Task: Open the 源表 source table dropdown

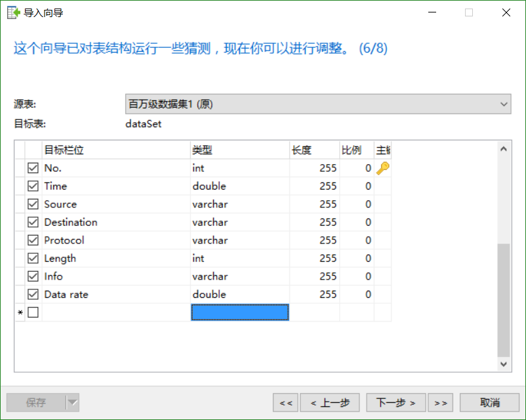Action: [x=502, y=104]
